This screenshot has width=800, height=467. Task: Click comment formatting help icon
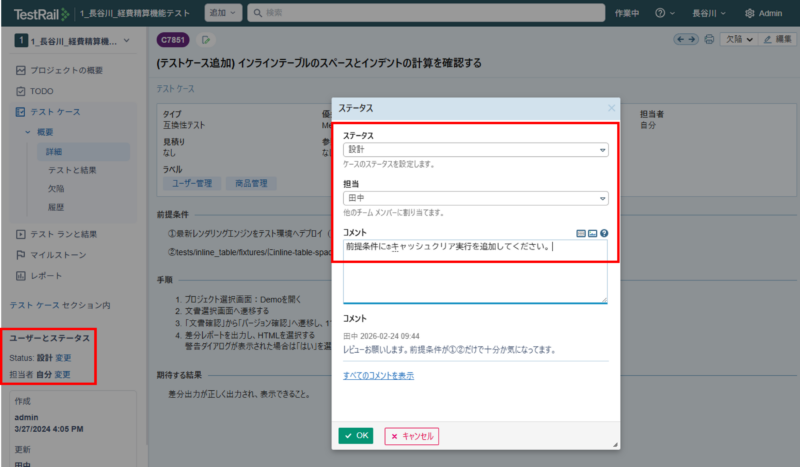pos(604,233)
